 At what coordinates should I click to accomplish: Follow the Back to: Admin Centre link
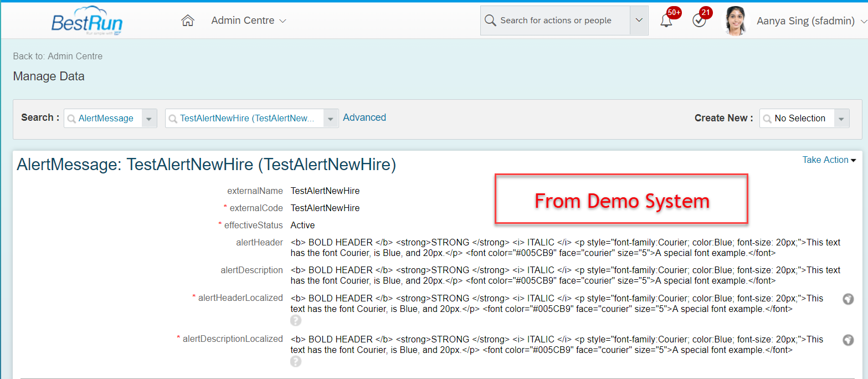58,56
